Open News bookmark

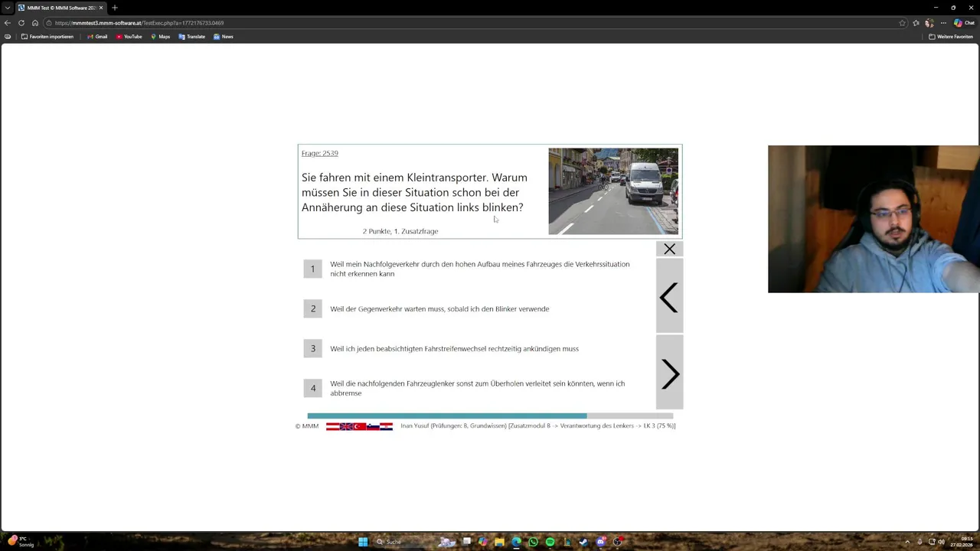click(x=224, y=37)
